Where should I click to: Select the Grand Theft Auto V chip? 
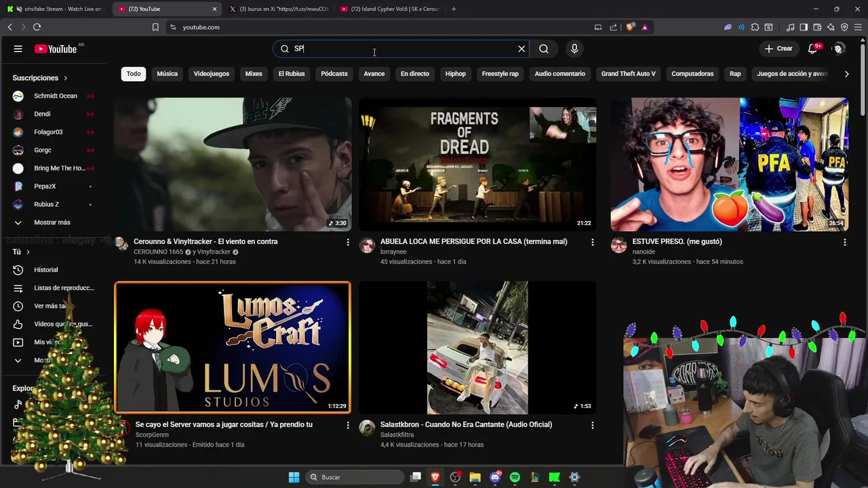(x=629, y=74)
